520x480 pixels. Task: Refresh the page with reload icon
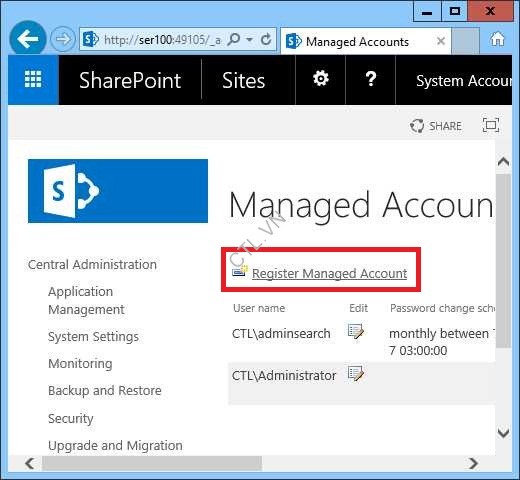click(266, 39)
